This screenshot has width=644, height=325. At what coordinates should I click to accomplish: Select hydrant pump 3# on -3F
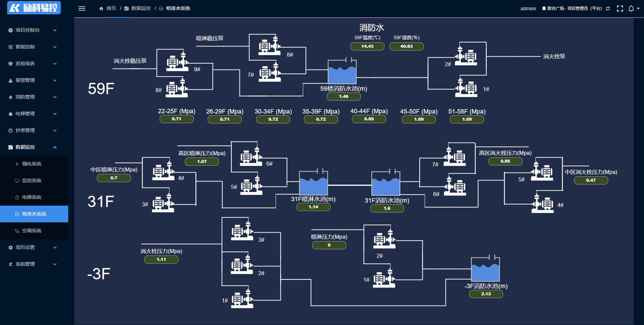242,231
